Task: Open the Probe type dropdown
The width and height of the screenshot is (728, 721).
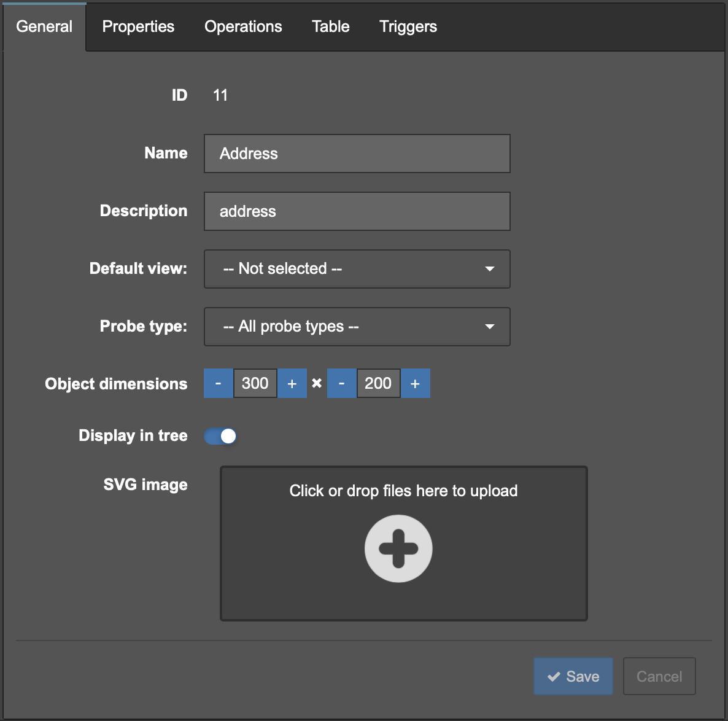Action: click(x=357, y=327)
